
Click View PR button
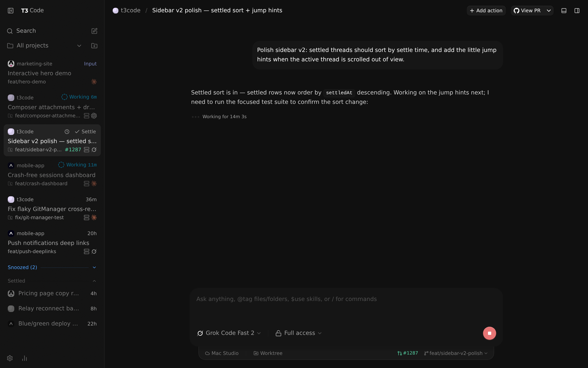(527, 11)
